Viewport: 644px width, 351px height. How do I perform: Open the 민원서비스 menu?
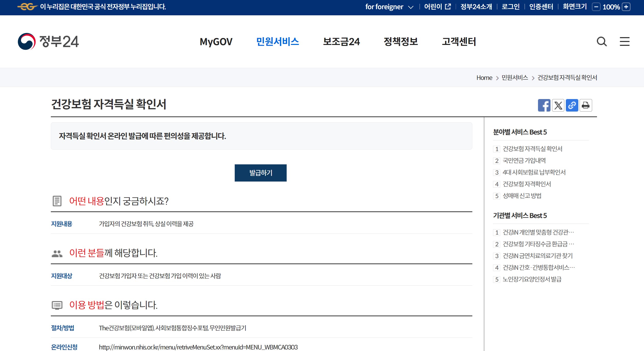tap(277, 42)
